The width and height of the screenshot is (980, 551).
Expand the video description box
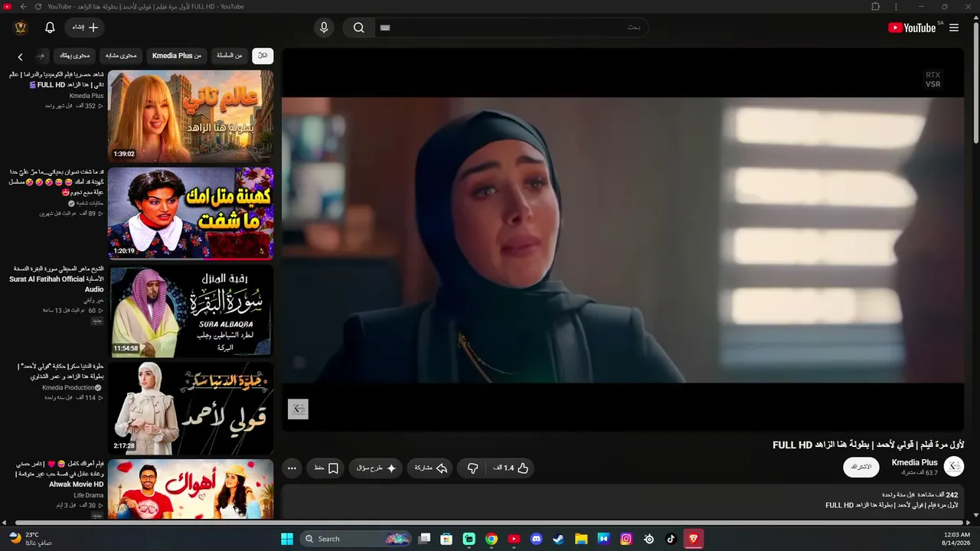click(622, 501)
